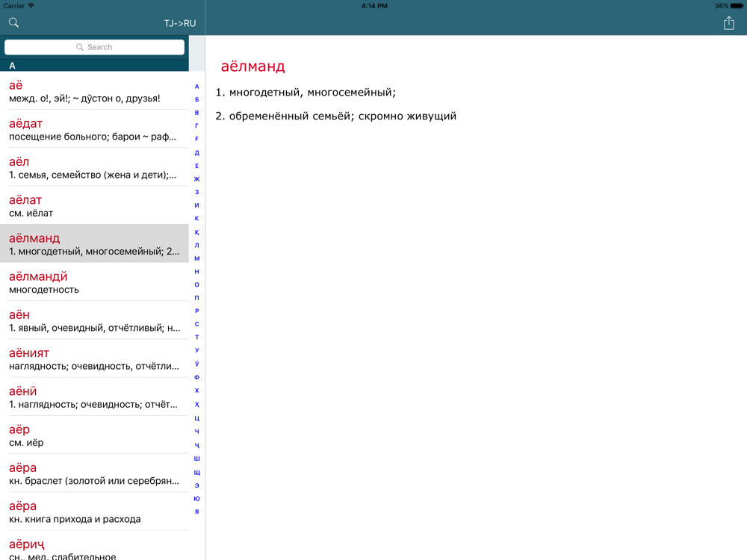This screenshot has width=747, height=560.
Task: Tap the battery indicator in status bar
Action: click(737, 6)
